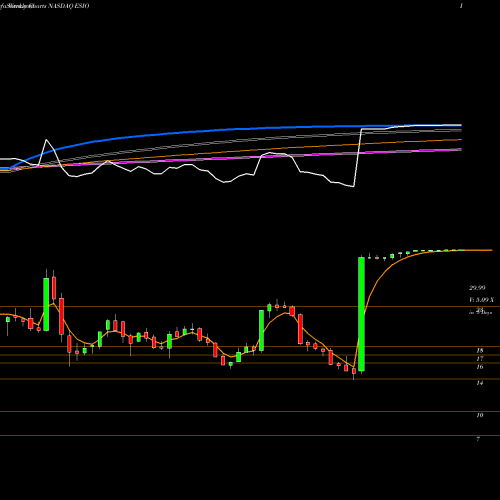500x500 pixels.
Task: Click the 17 price axis label
Action: 480,359
